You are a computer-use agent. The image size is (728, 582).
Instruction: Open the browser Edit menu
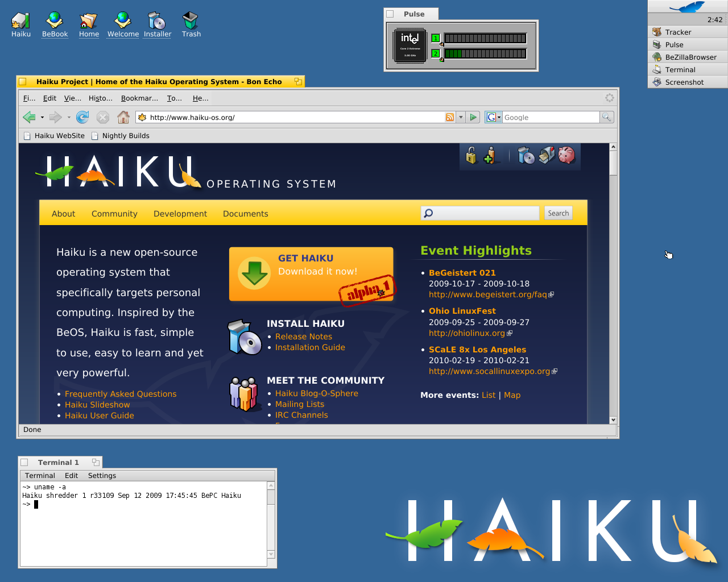pos(49,98)
